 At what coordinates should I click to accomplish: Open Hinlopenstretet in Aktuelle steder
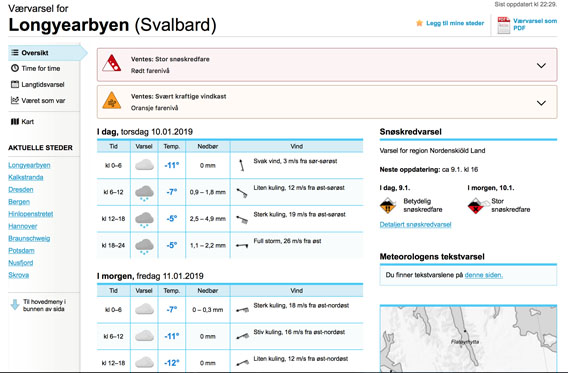pyautogui.click(x=31, y=214)
